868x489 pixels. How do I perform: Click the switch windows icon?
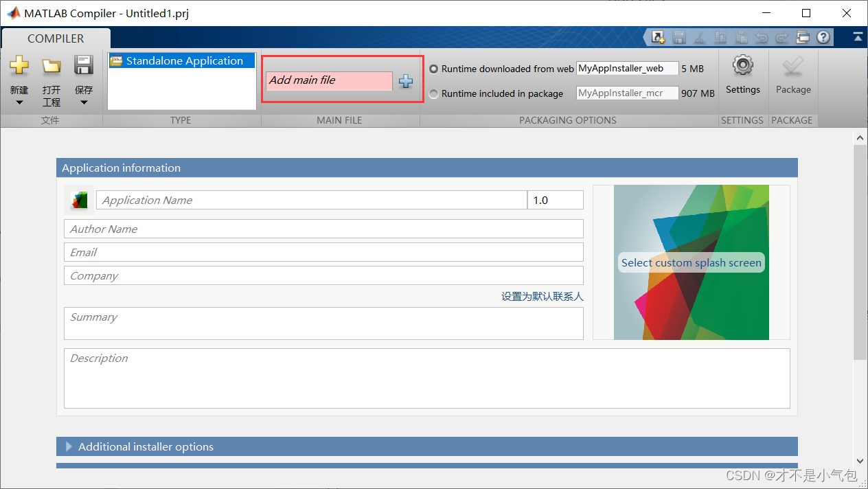(x=803, y=38)
